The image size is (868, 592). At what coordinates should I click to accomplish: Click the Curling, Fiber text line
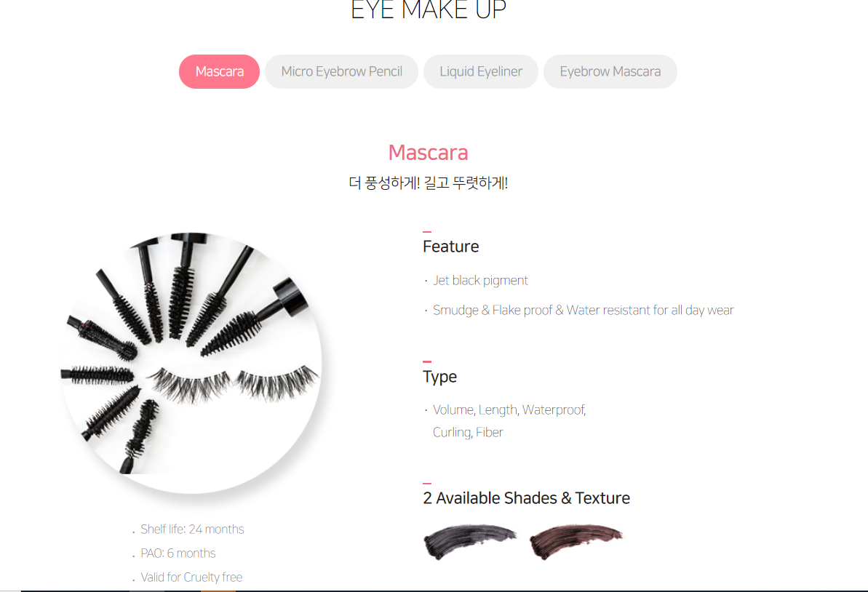click(468, 433)
